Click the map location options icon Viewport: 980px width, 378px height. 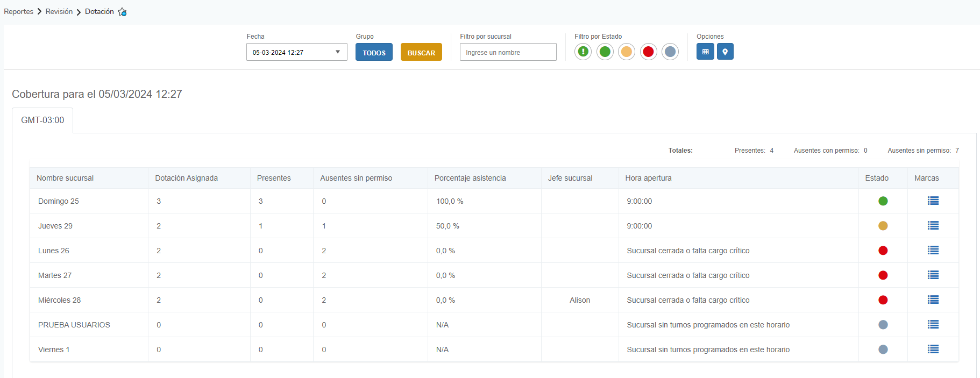725,52
